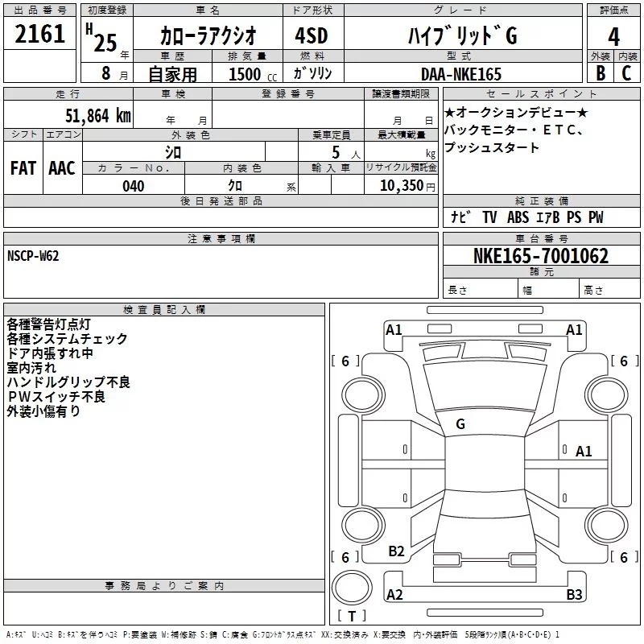Select the fuel type ガソリン
This screenshot has width=644, height=644.
click(x=312, y=73)
